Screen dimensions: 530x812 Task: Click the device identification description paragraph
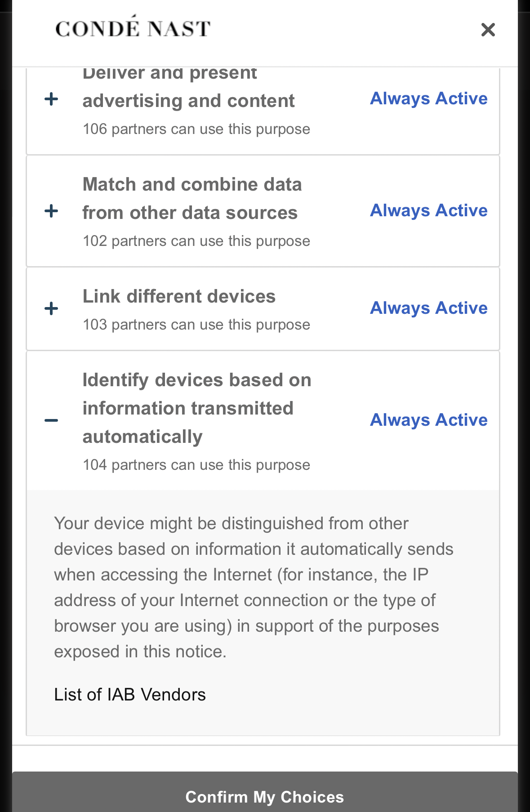coord(254,587)
